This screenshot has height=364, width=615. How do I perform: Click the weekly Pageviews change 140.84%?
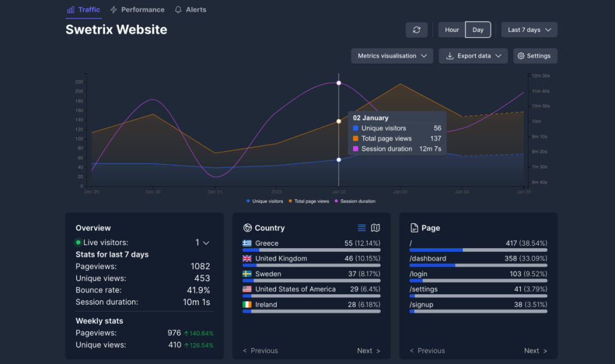click(199, 333)
